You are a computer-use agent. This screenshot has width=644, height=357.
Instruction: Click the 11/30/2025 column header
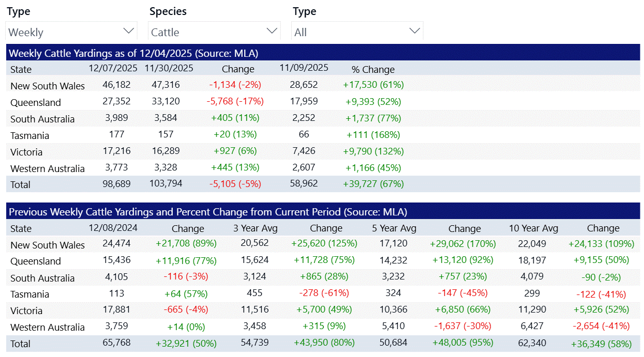click(169, 68)
